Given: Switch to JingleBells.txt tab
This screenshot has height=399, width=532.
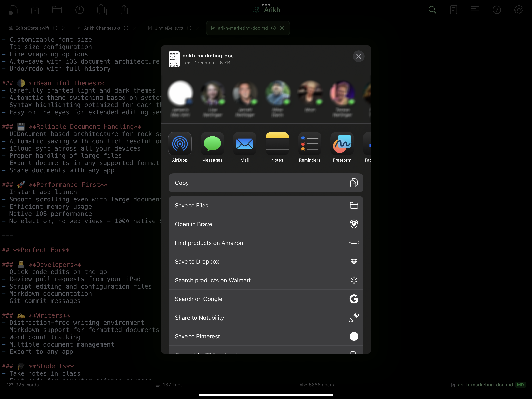Looking at the screenshot, I should [169, 28].
